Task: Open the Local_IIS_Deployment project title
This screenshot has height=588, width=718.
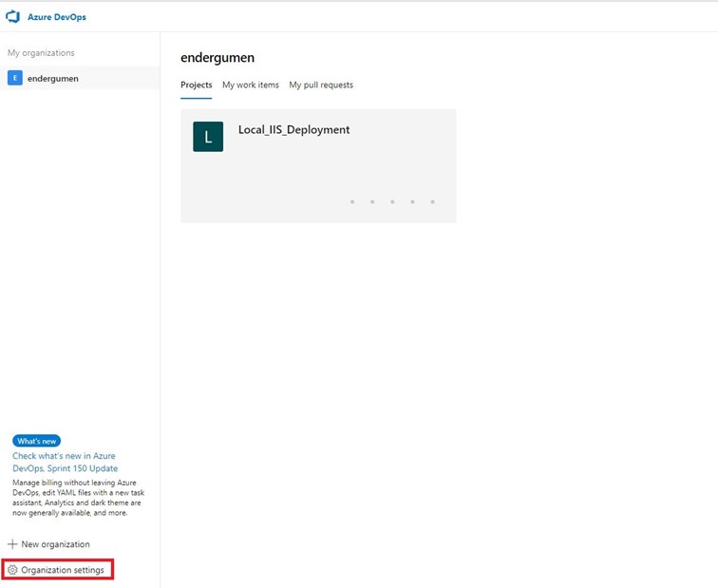Action: [293, 129]
